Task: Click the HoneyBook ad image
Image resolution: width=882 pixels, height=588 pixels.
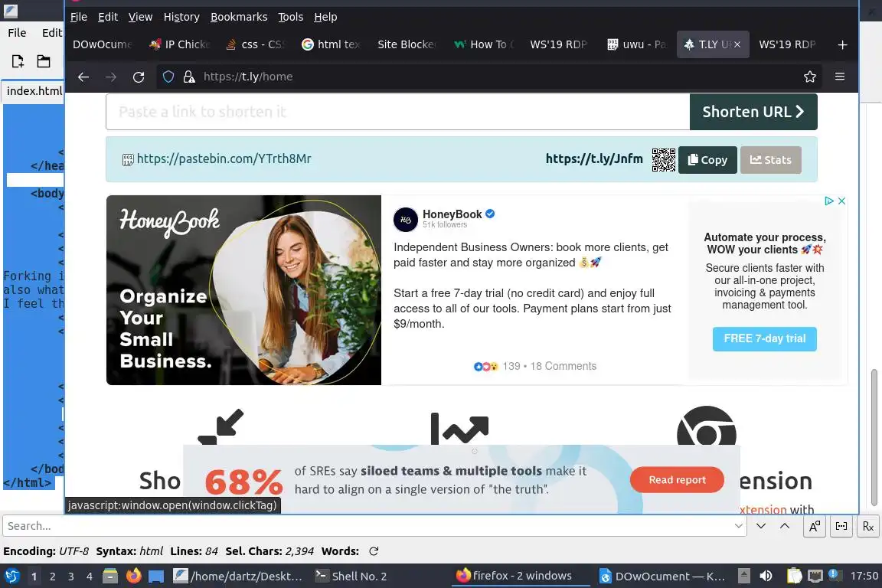Action: 243,289
